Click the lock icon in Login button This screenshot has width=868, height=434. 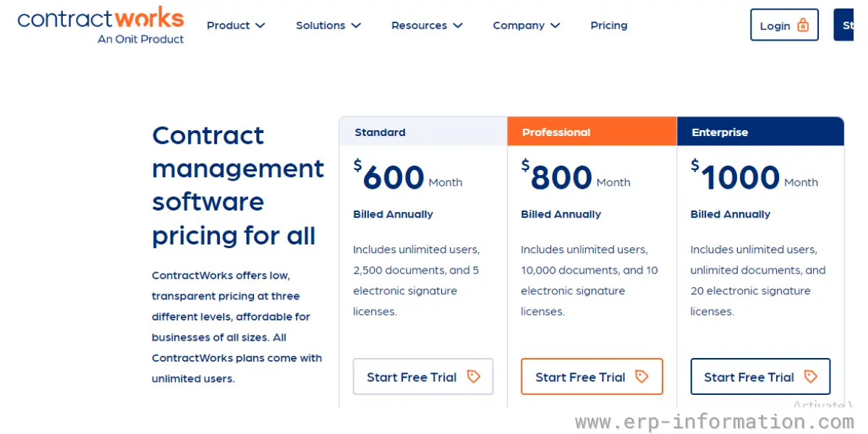803,25
